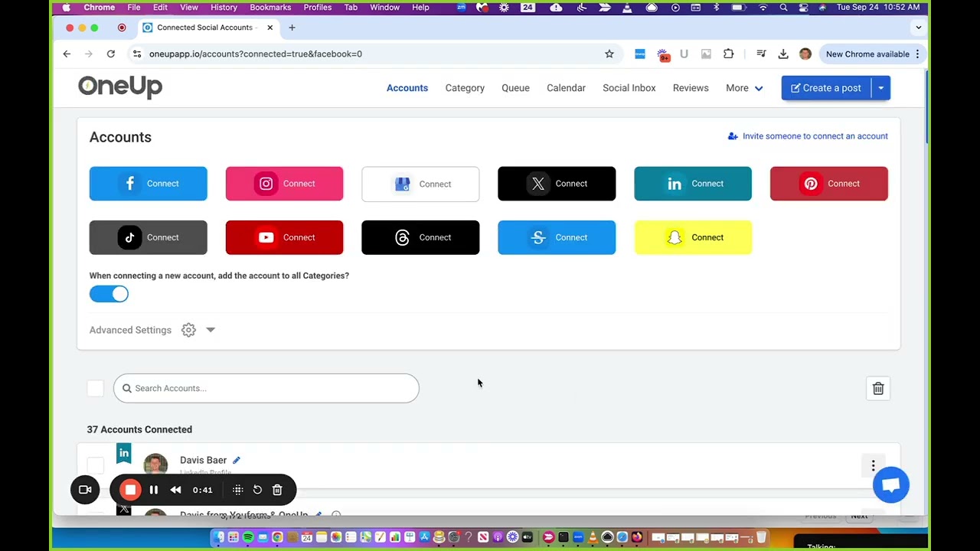Connect a LinkedIn account
This screenshot has height=551, width=980.
pyautogui.click(x=693, y=184)
